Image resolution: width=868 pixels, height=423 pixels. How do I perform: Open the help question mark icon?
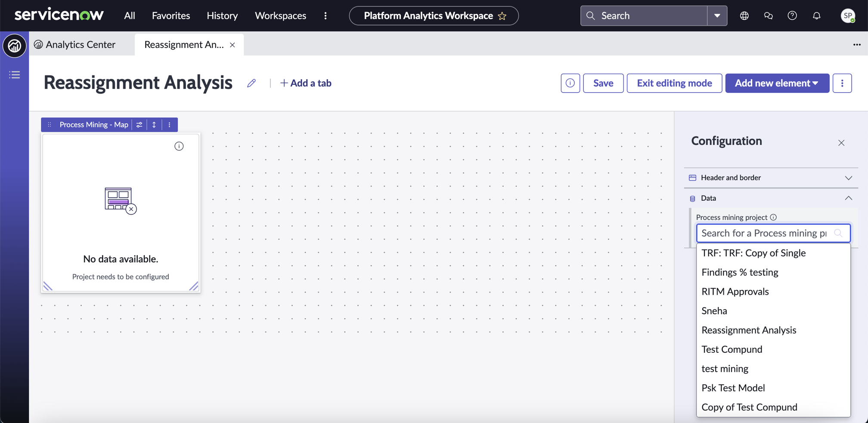point(792,16)
